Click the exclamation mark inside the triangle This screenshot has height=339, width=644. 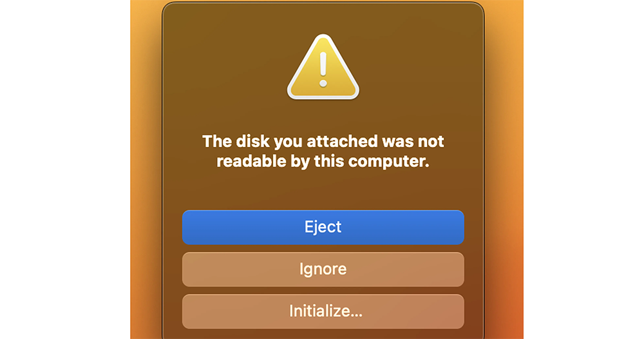point(323,69)
